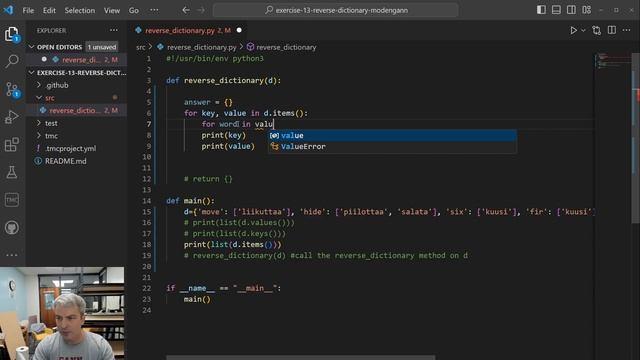The image size is (640, 360).
Task: Open the Go menu
Action: 134,10
